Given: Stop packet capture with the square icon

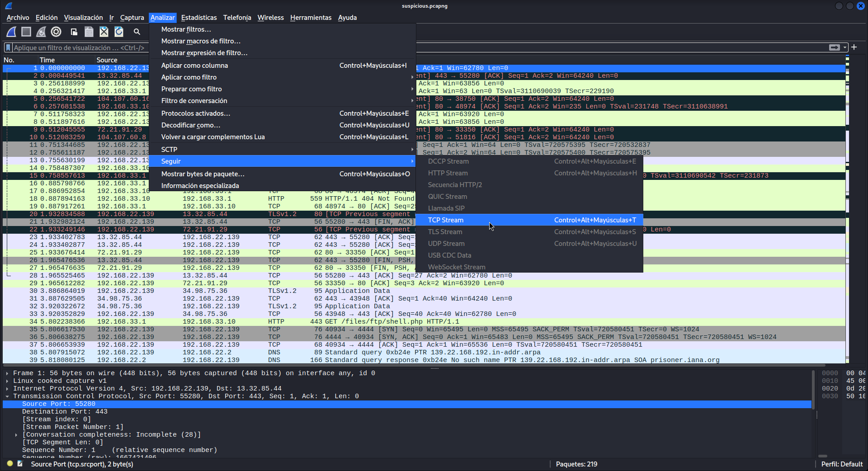Looking at the screenshot, I should coord(26,32).
